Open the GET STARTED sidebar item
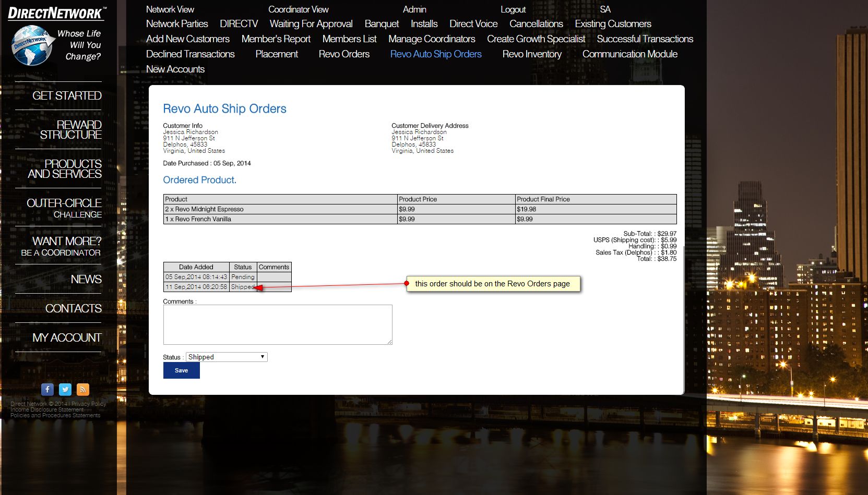The image size is (868, 495). tap(67, 95)
